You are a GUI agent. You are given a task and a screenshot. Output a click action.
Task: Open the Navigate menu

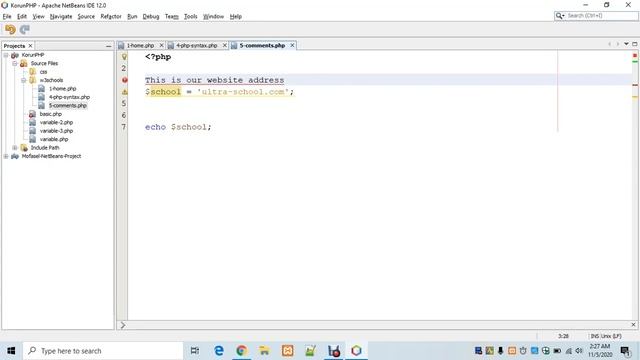[x=61, y=16]
